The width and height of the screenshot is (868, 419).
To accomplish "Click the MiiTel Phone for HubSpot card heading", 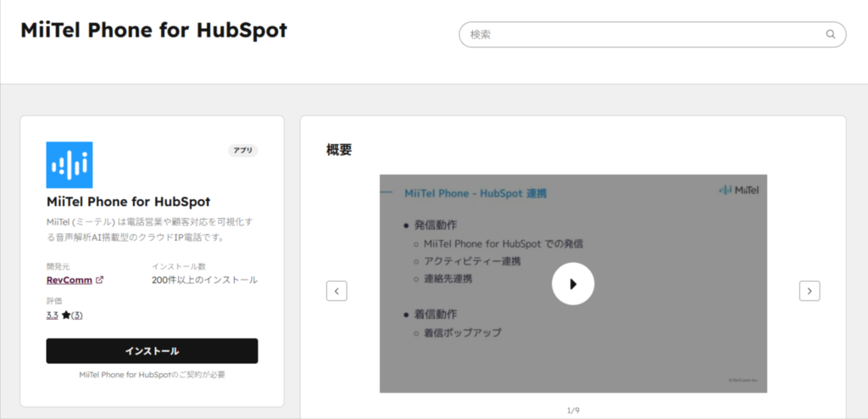I will point(129,201).
